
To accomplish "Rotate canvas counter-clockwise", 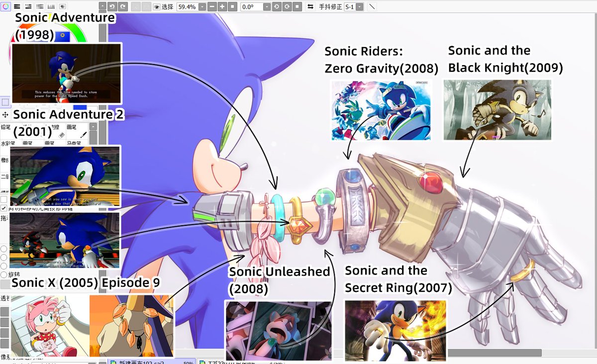I will [x=277, y=7].
